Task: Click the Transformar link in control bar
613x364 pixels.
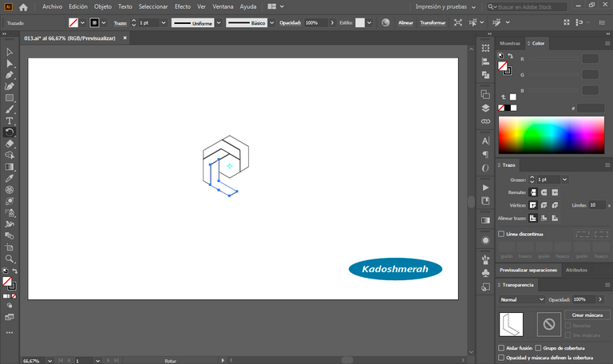Action: click(433, 22)
